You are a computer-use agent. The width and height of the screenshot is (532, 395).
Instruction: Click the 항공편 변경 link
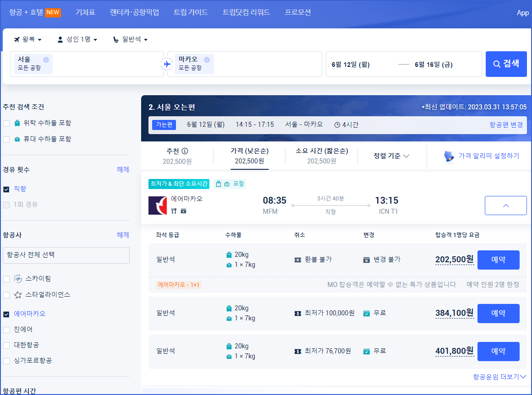pos(506,124)
